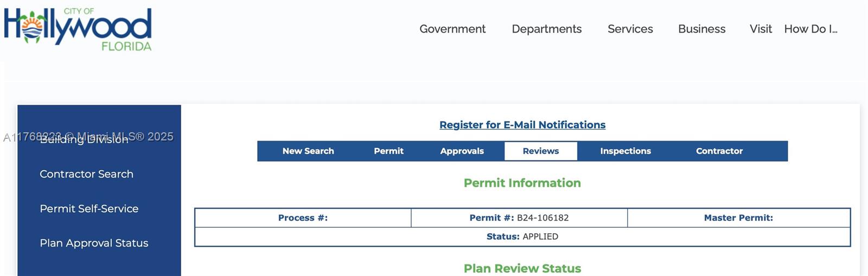Open Permit Self-Service sidebar link

tap(89, 209)
